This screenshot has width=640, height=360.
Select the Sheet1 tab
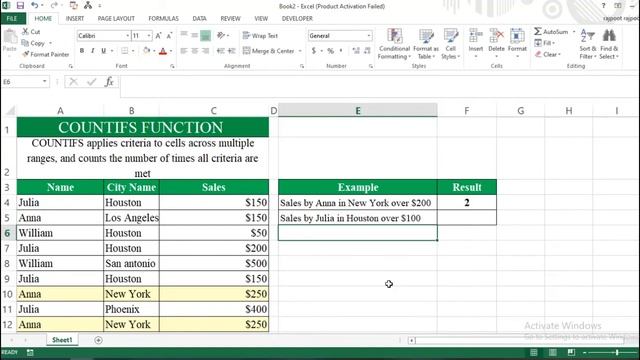(x=62, y=340)
